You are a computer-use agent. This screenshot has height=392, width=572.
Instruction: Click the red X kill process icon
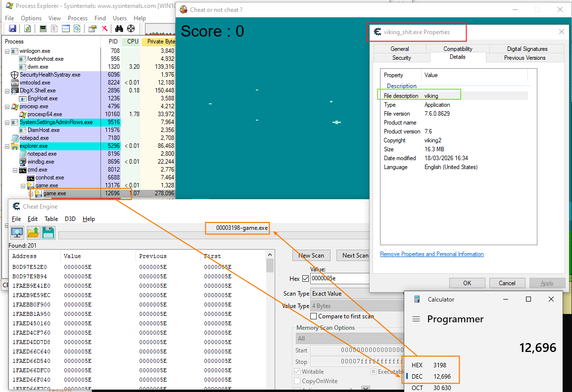(104, 29)
